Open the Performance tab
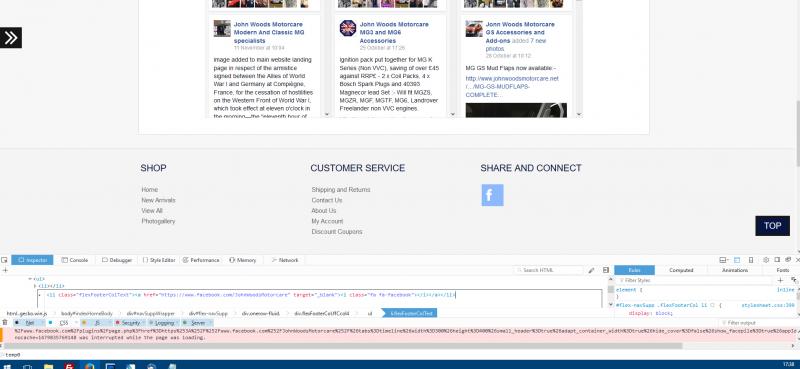The height and width of the screenshot is (369, 800). coord(201,260)
